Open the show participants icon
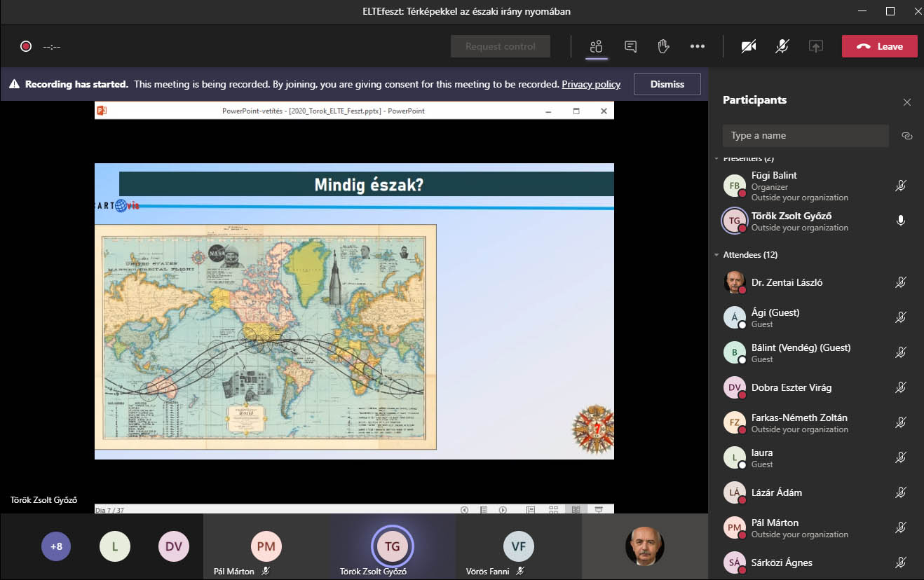This screenshot has height=580, width=924. (597, 46)
